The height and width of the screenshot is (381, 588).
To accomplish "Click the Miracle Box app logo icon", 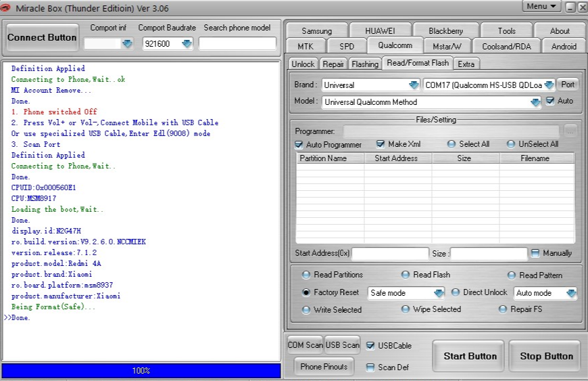I will point(5,7).
